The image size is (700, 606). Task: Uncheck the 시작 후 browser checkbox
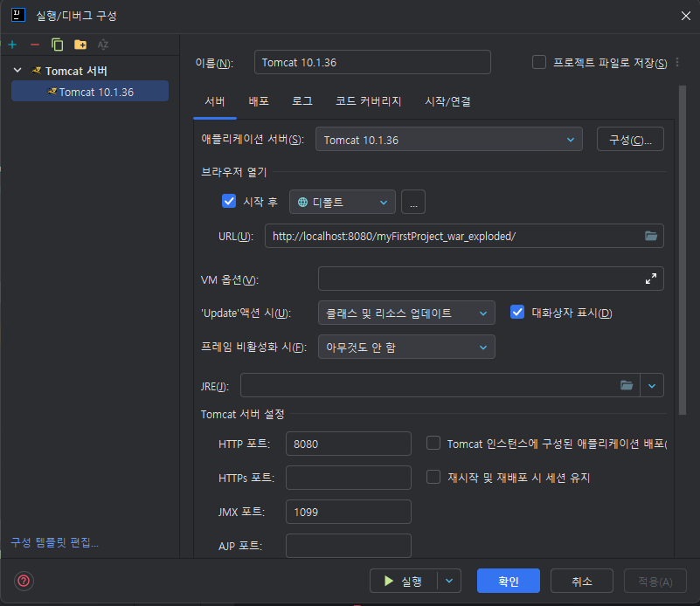click(x=229, y=201)
